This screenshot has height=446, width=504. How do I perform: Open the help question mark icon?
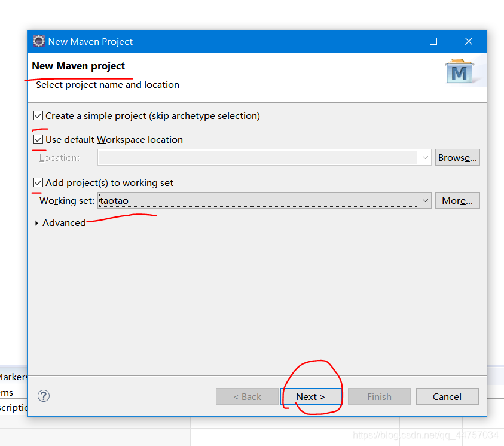(44, 396)
